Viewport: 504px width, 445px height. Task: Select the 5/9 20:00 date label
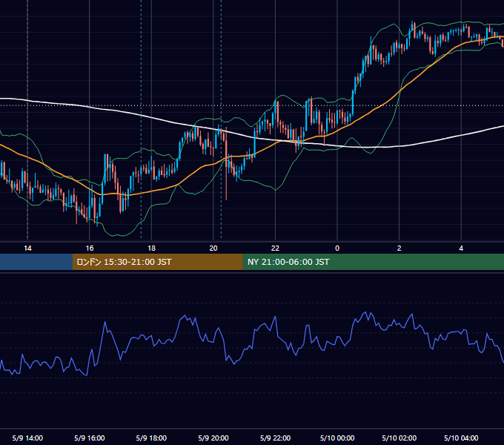[x=213, y=438]
